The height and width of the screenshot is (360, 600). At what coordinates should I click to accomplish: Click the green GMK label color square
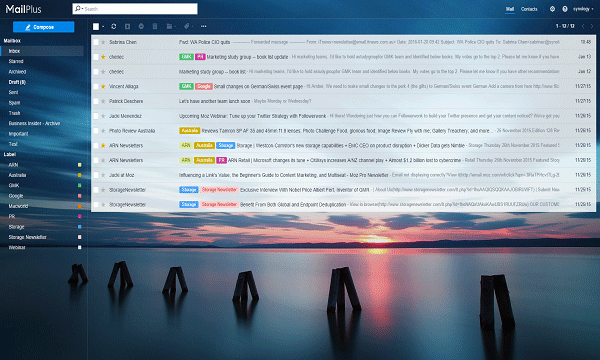point(80,186)
